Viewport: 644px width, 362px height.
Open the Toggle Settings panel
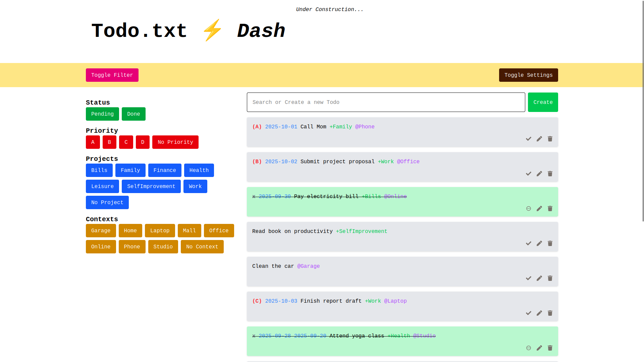coord(528,75)
